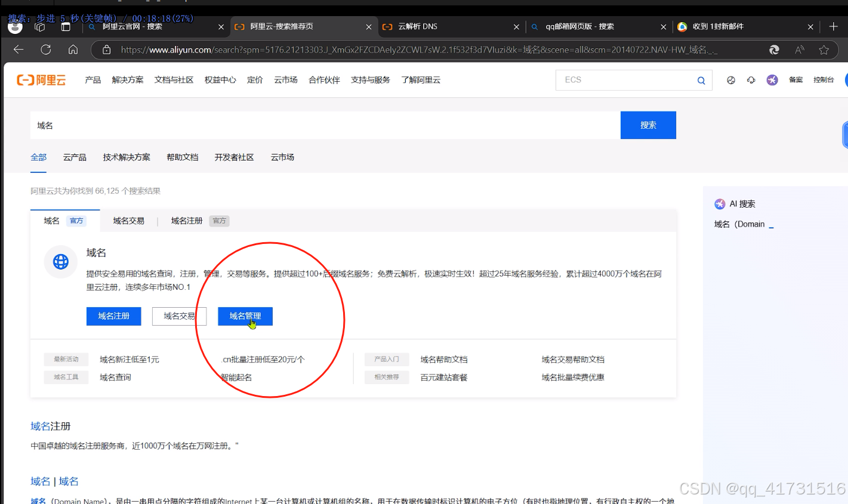Click the read aloud icon in the address bar
The image size is (848, 504).
coord(800,50)
